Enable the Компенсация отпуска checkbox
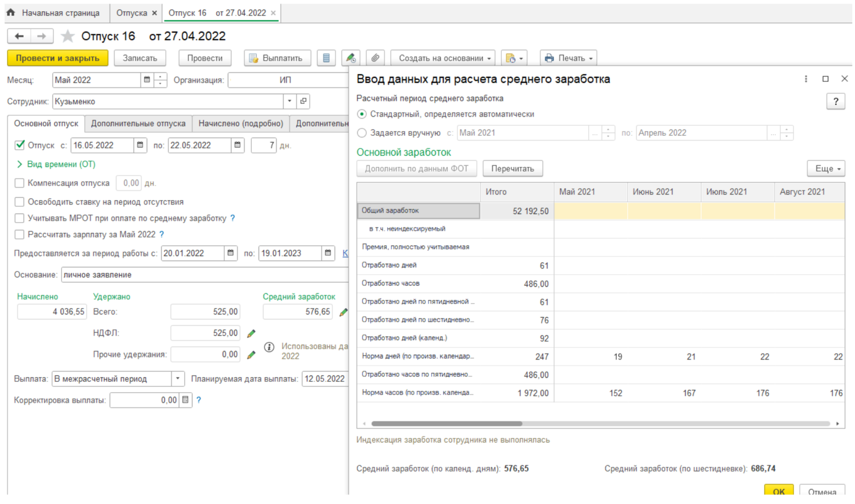 coord(19,183)
